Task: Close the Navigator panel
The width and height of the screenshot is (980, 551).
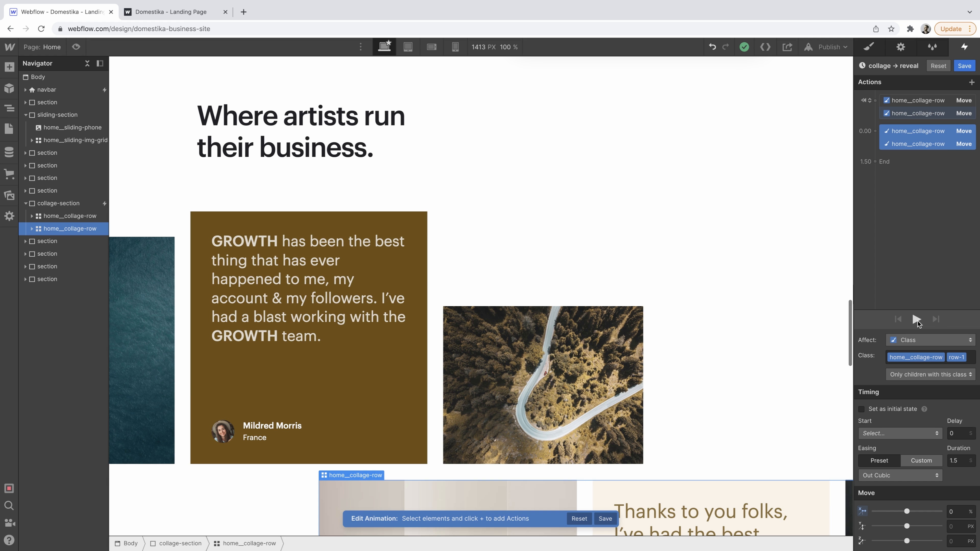Action: pos(87,63)
